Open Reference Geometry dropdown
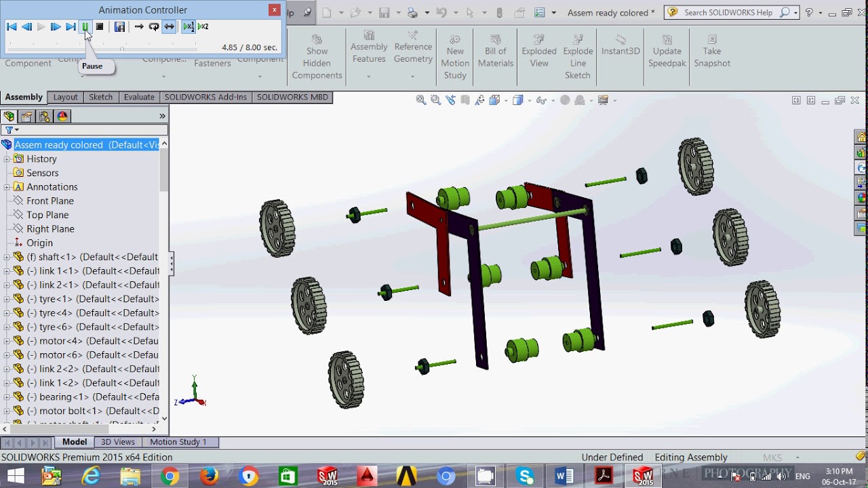This screenshot has width=868, height=488. (412, 76)
